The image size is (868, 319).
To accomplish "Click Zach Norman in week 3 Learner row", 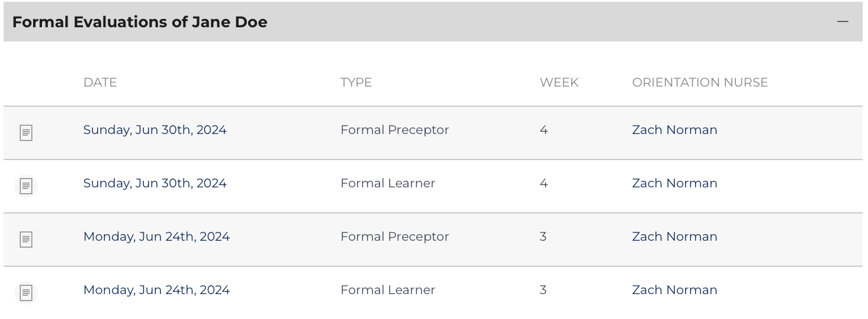I will tap(674, 290).
